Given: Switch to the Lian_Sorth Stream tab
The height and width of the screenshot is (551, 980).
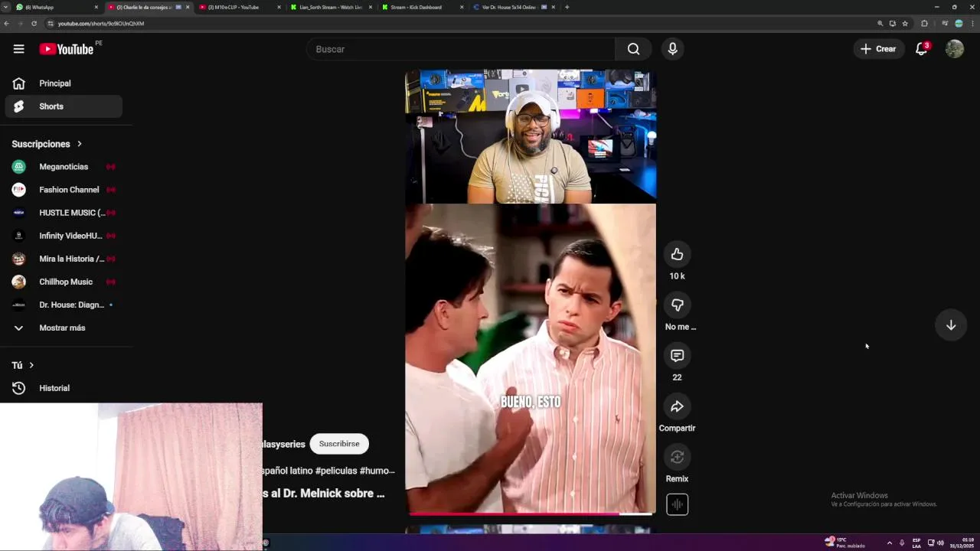Looking at the screenshot, I should [x=331, y=7].
